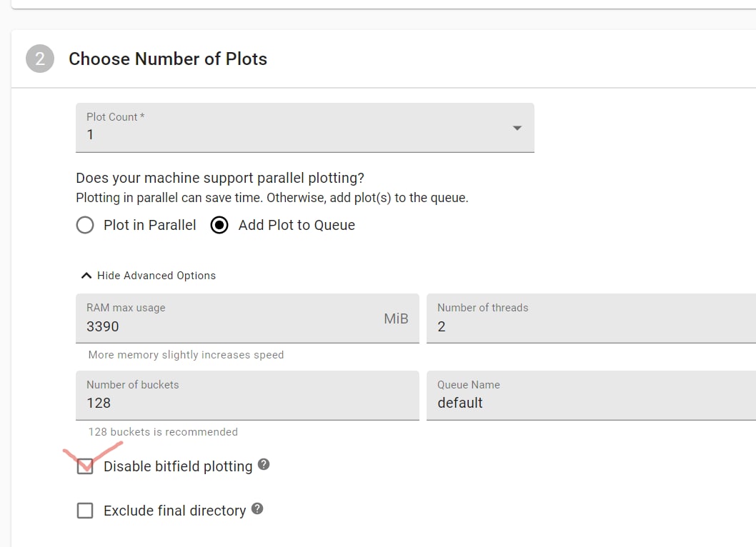Viewport: 756px width, 547px height.
Task: Click the Exclude final directory label text
Action: 174,511
